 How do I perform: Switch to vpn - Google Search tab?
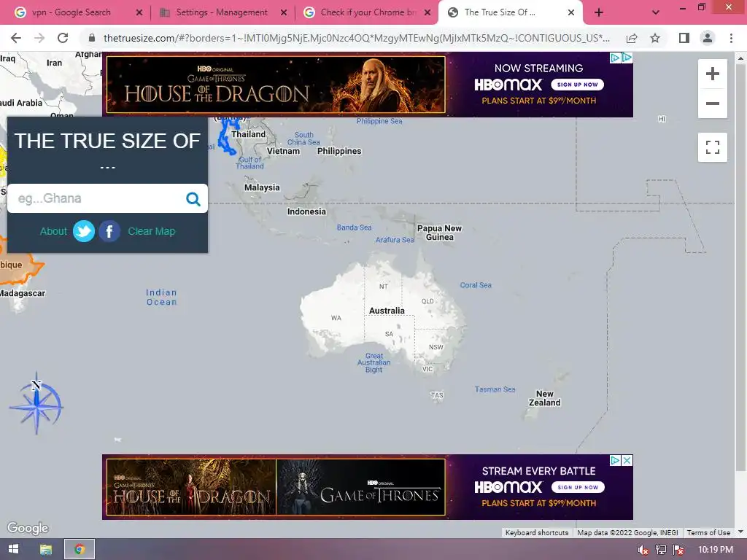[x=71, y=12]
